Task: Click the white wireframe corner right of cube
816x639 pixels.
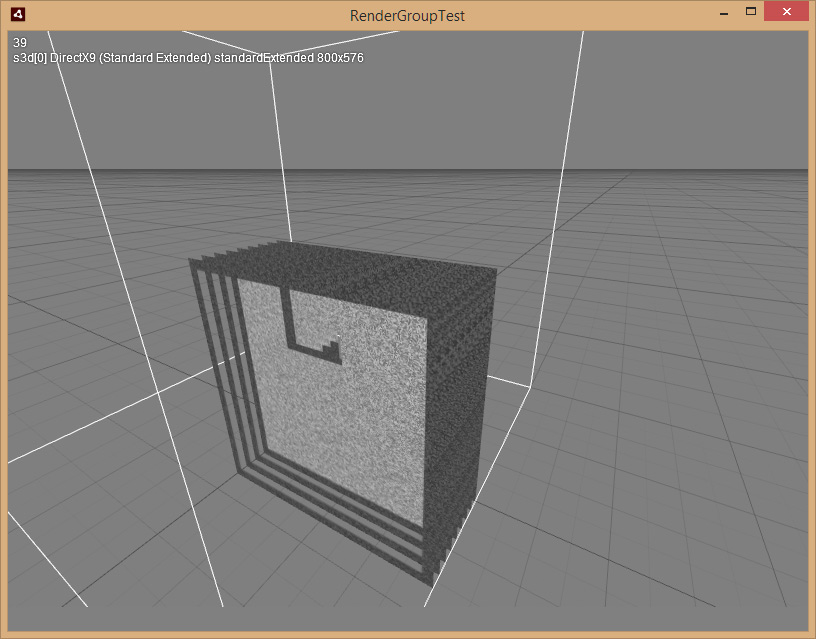Action: (x=530, y=387)
